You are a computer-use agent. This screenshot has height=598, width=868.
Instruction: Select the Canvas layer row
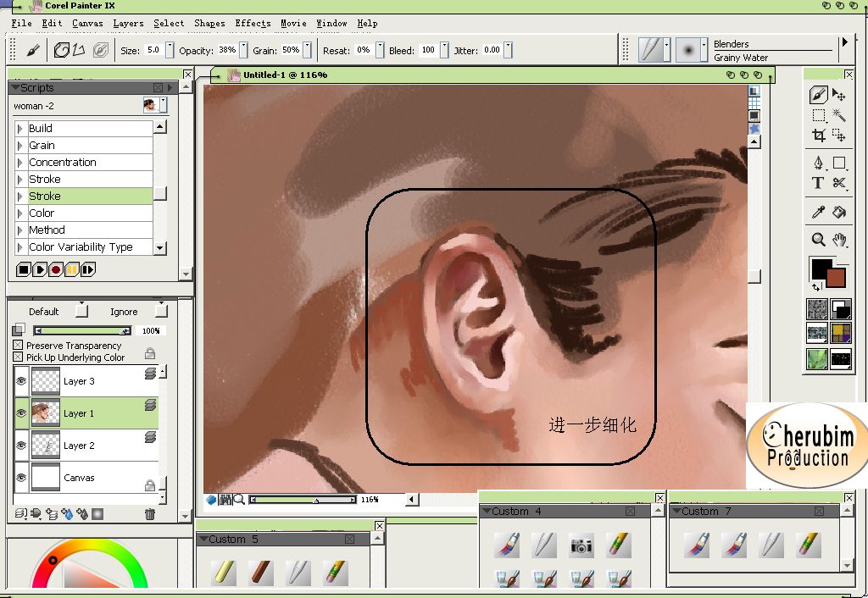coord(86,478)
